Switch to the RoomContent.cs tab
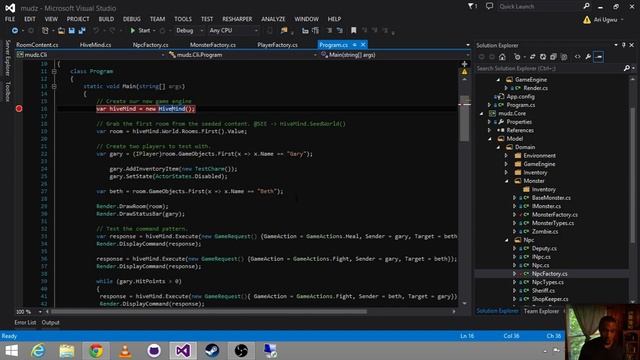 point(37,45)
